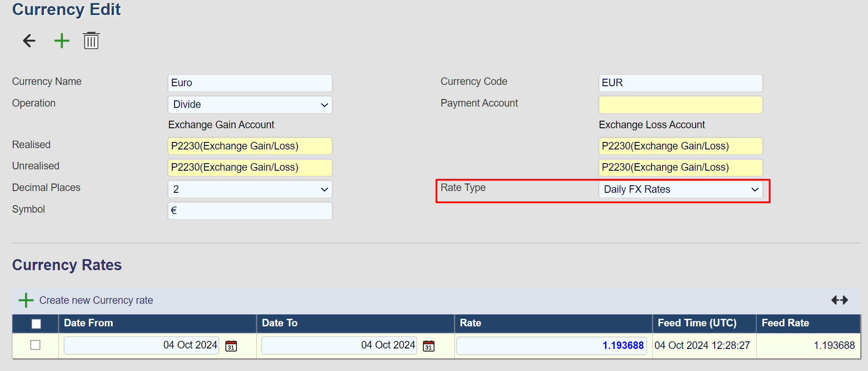
Task: Click the back arrow icon
Action: pos(29,41)
